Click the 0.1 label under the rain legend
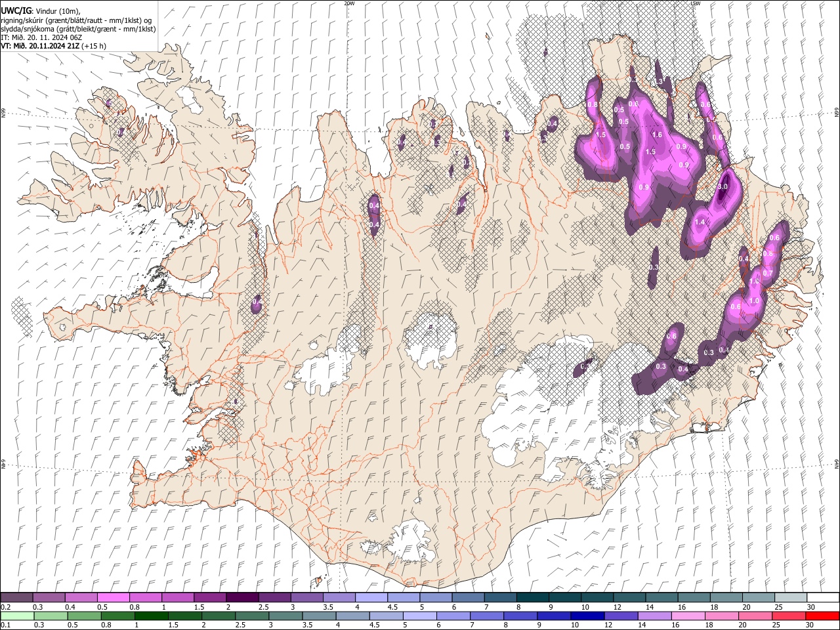840x630 pixels. coord(6,625)
